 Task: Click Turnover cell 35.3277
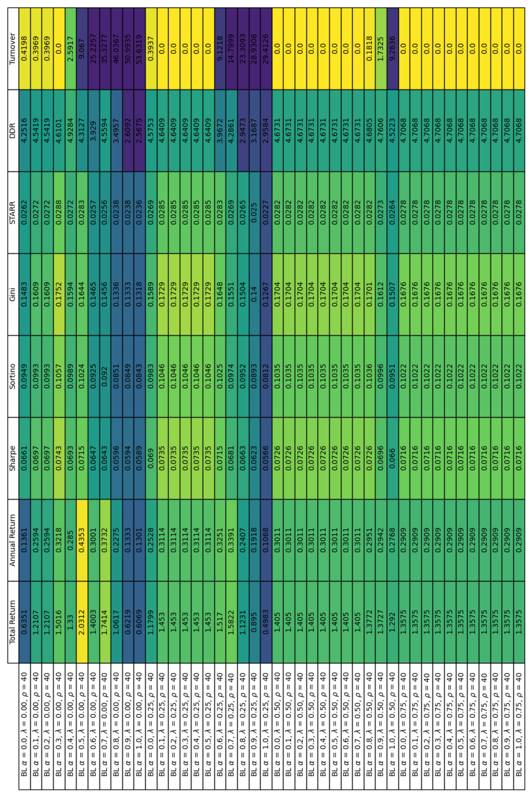(x=105, y=49)
